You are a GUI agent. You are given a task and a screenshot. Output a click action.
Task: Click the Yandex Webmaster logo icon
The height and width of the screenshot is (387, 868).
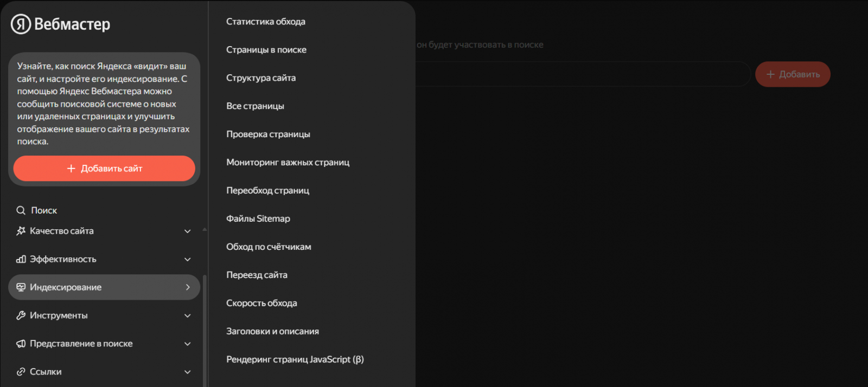pos(21,24)
